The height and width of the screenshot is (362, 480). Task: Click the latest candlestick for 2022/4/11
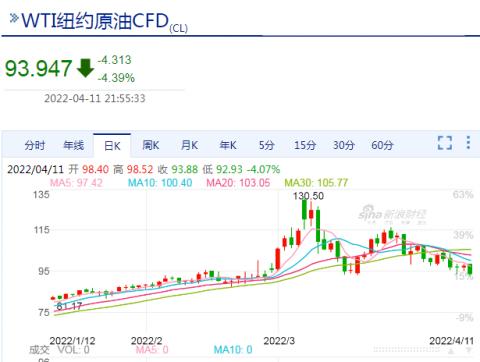470,269
